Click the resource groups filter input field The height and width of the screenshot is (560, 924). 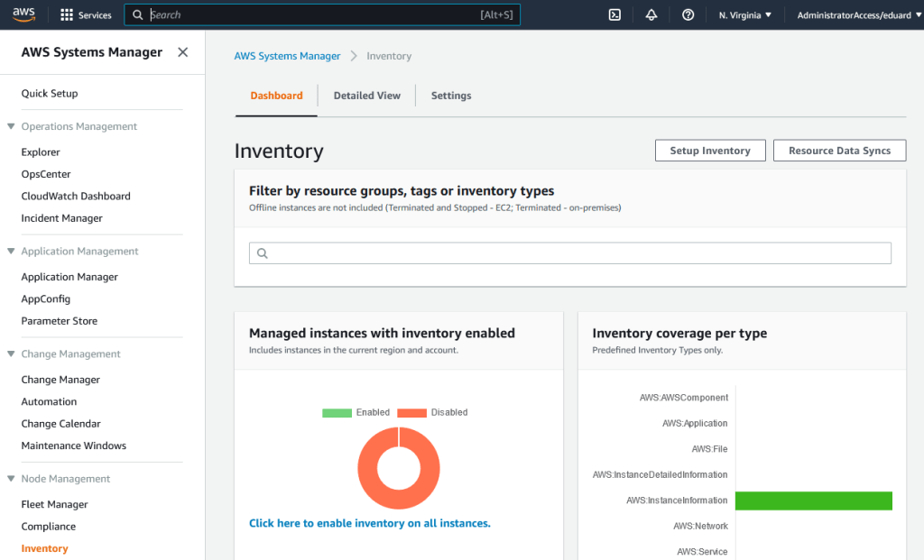577,253
